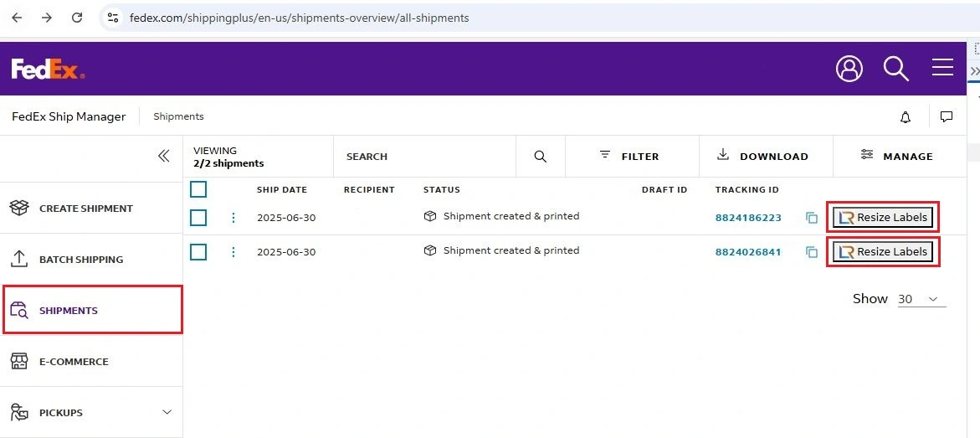Expand the Pickups sidebar section
This screenshot has height=438, width=980.
point(167,412)
